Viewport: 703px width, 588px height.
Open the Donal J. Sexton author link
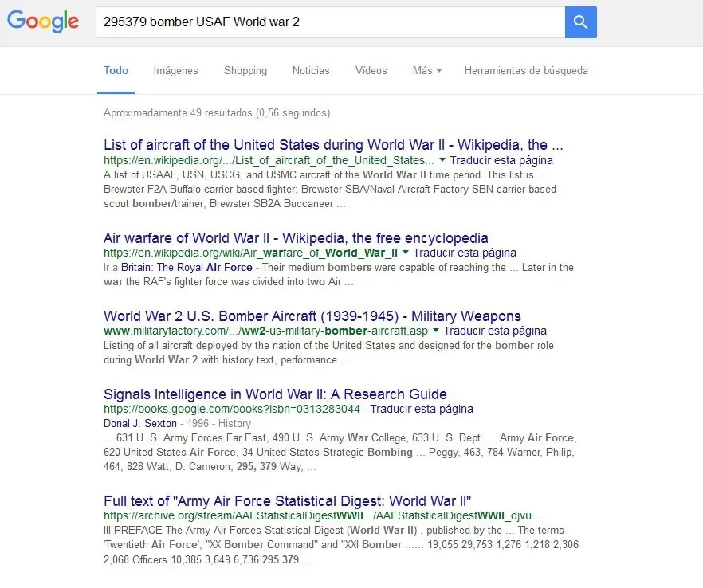coord(140,423)
